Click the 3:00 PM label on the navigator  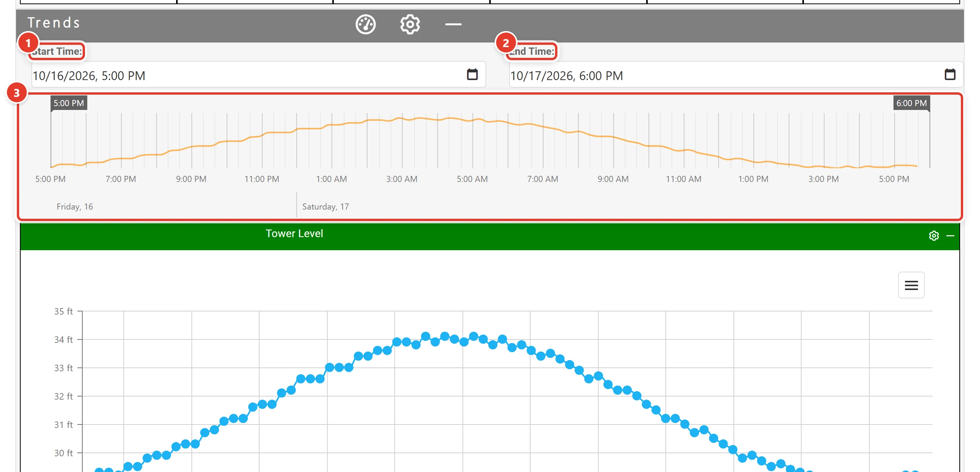(x=824, y=179)
